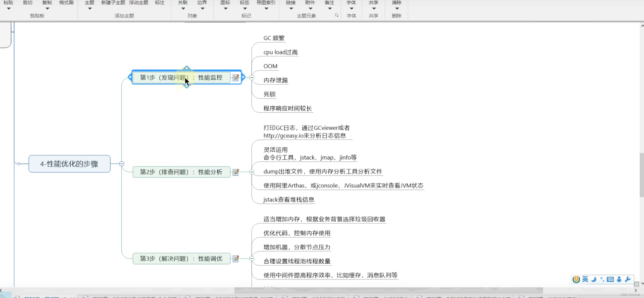Select subtopic 灵活运用命令行工具 jstack jmap
Screen dimensions: 644x298
click(310, 154)
